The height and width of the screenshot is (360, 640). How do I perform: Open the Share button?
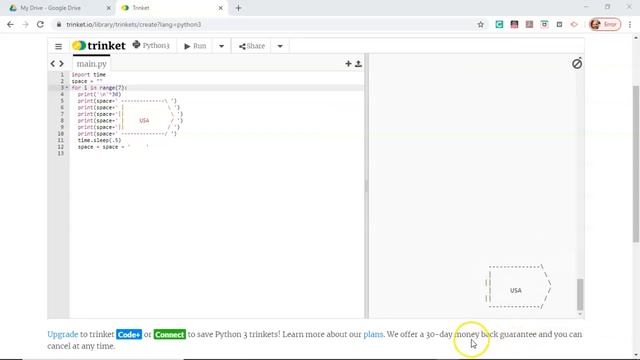coord(252,46)
